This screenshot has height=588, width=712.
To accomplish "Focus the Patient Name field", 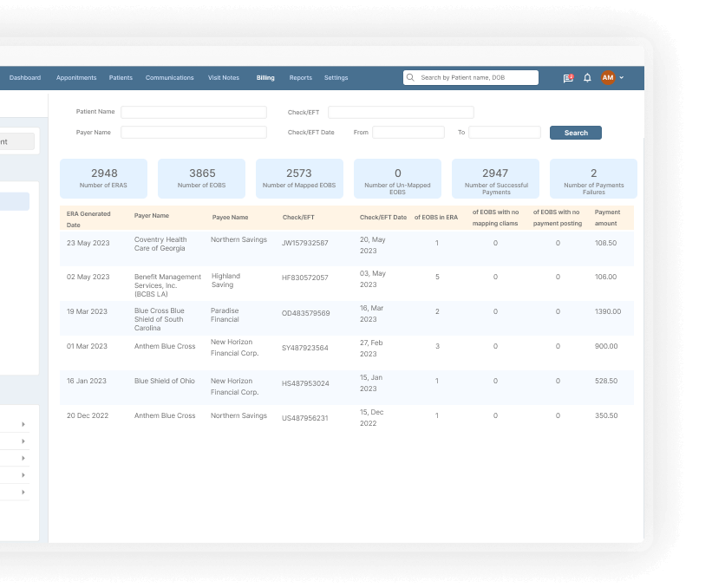I will 193,112.
